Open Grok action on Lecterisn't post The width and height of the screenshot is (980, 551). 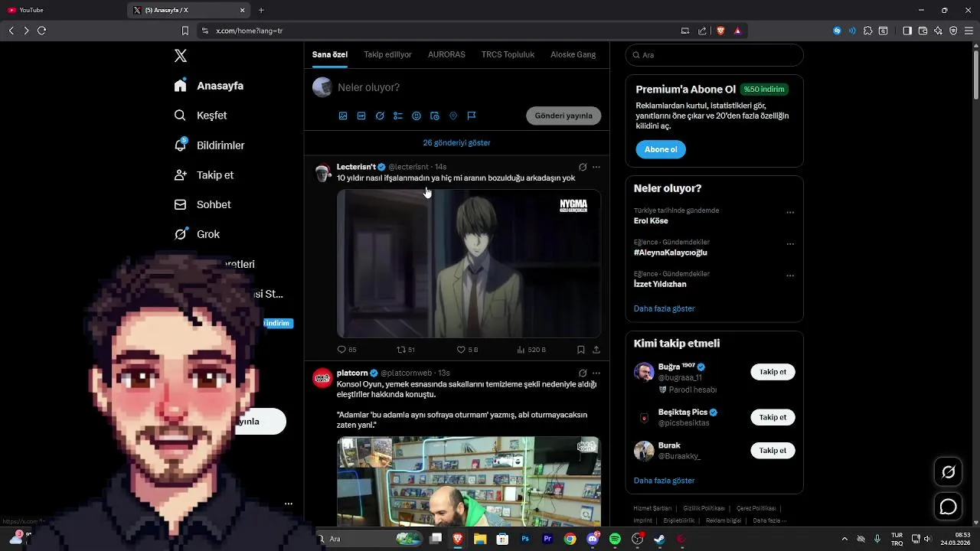(x=583, y=167)
